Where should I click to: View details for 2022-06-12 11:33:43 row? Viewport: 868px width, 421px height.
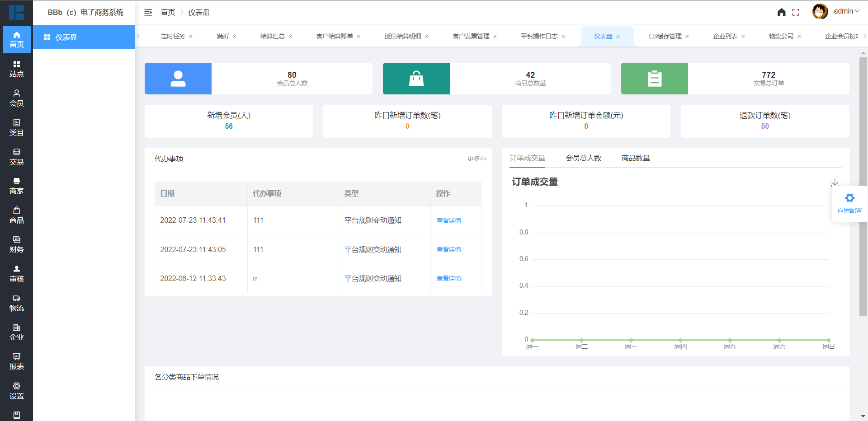pyautogui.click(x=448, y=278)
